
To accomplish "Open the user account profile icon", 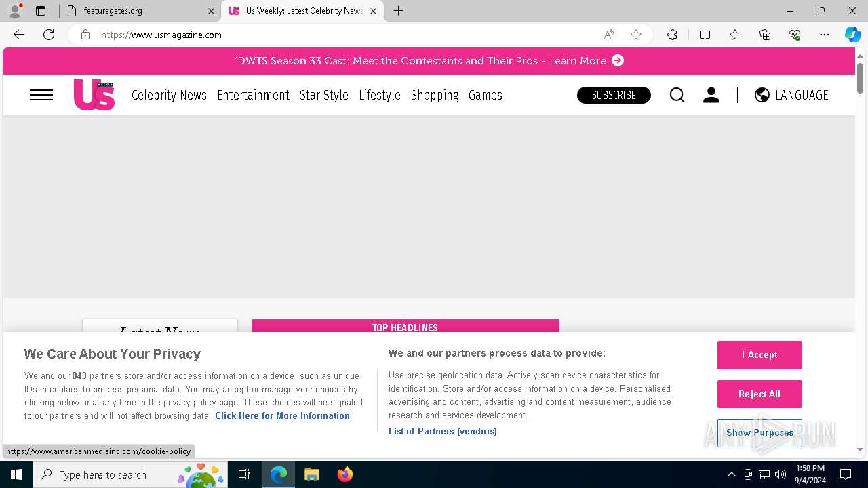I will [x=711, y=95].
